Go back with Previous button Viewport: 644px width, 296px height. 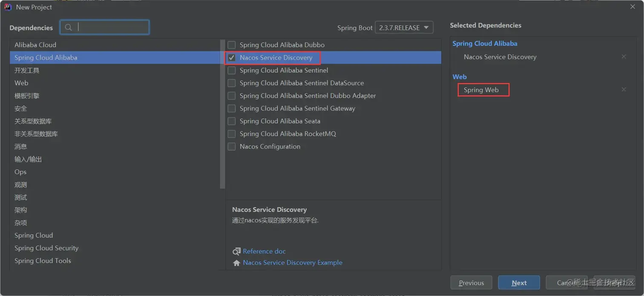point(471,283)
